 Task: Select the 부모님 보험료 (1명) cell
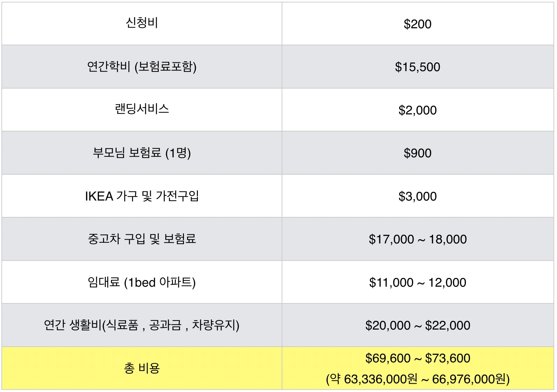tap(142, 153)
